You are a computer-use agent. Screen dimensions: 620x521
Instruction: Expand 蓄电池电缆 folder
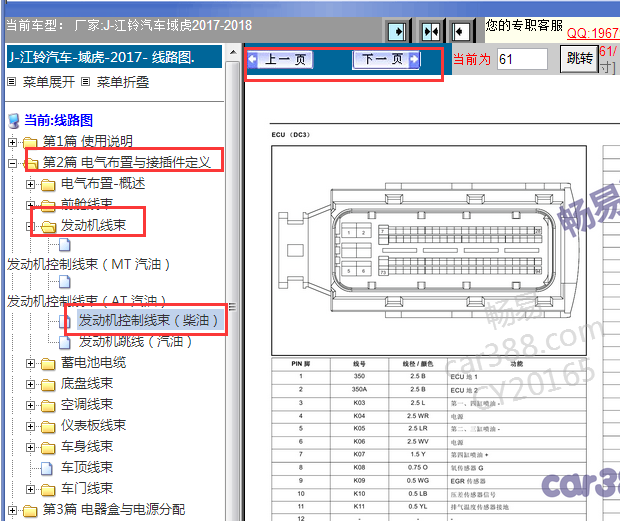click(30, 363)
